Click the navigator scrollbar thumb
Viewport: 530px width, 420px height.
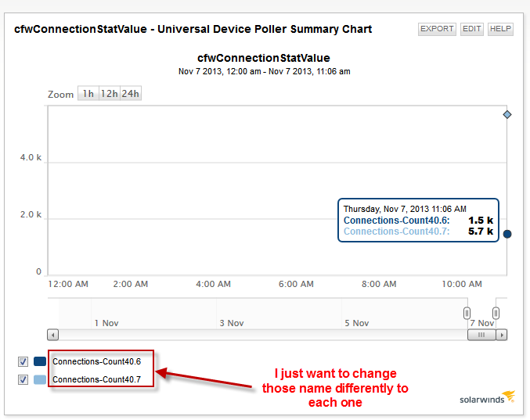click(x=481, y=335)
